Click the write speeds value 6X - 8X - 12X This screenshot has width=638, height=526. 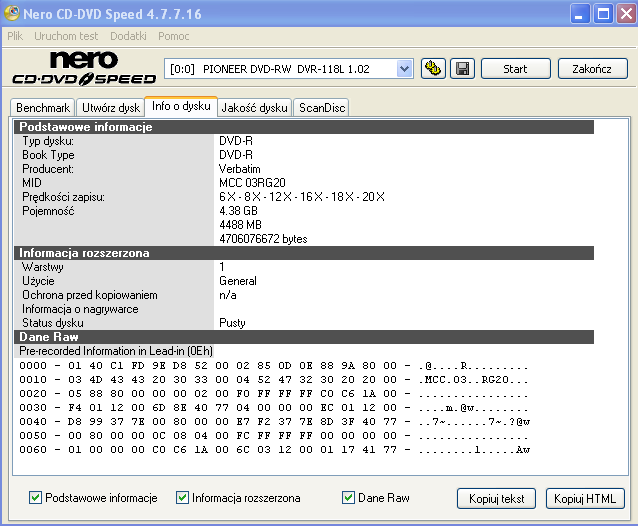pos(302,197)
